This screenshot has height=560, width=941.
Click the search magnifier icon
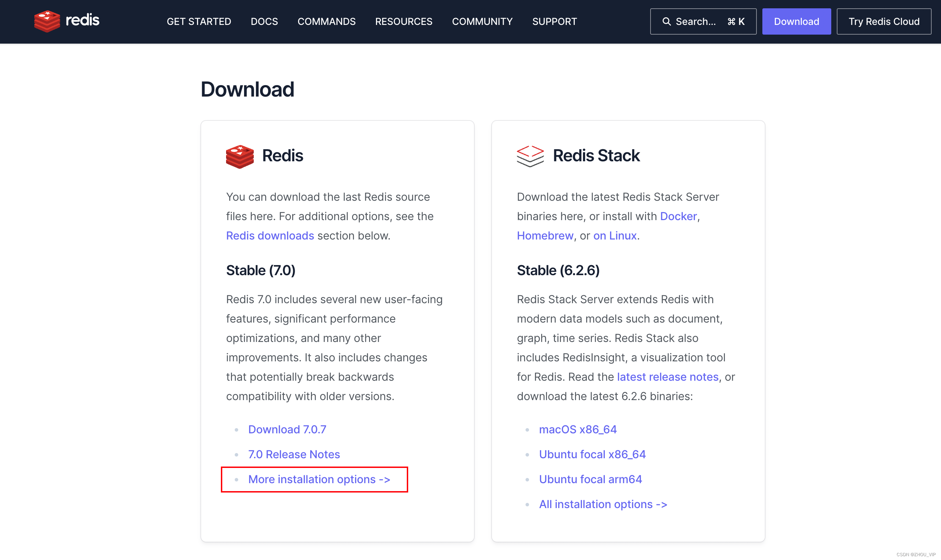[x=666, y=21]
